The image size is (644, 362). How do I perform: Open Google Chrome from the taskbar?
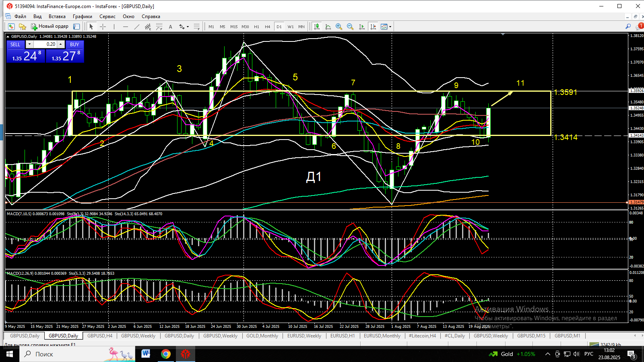click(166, 354)
